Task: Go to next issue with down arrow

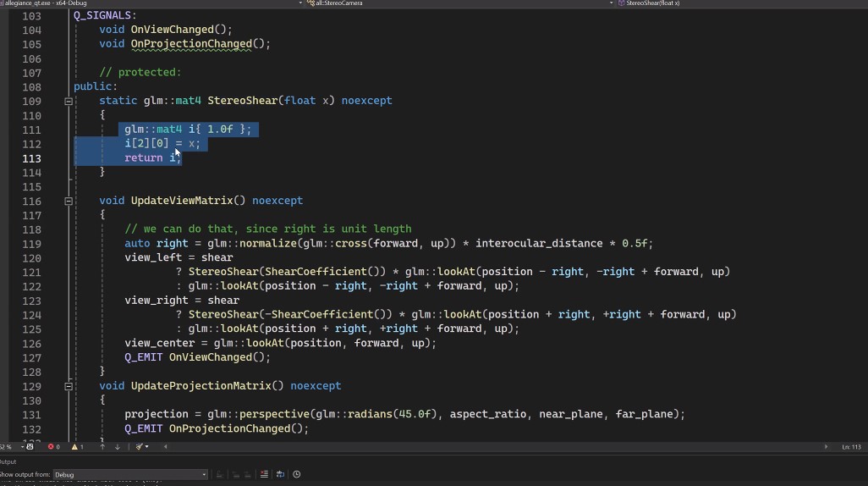Action: point(118,446)
